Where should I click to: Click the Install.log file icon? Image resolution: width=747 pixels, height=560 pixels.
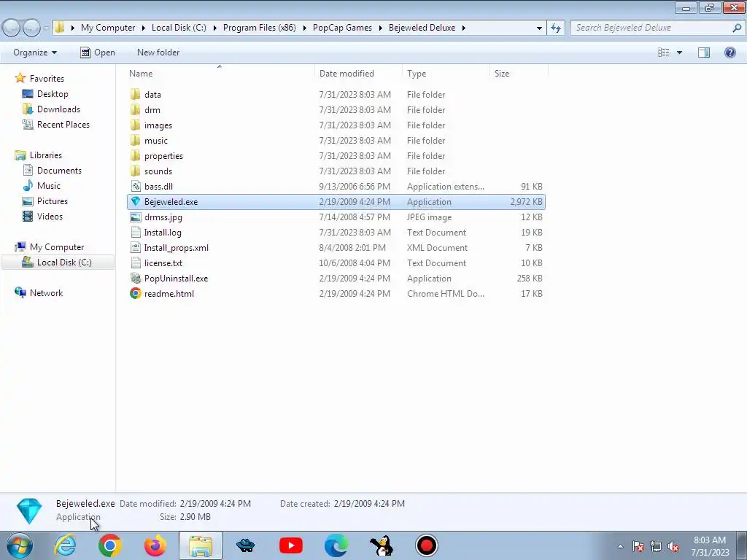[x=135, y=232]
